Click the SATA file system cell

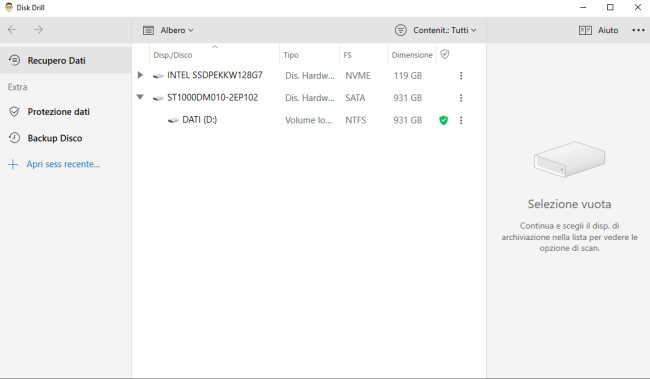pos(355,98)
